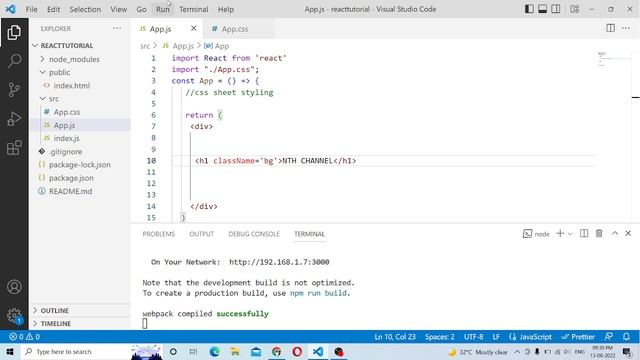Click src breadcrumb segment
This screenshot has width=640, height=360.
[x=145, y=46]
